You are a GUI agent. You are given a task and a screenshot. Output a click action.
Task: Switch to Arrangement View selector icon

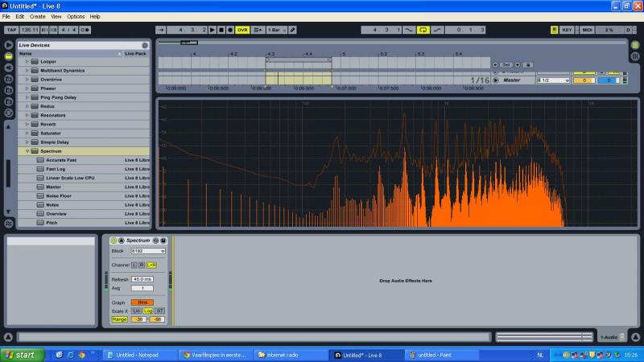(x=635, y=45)
